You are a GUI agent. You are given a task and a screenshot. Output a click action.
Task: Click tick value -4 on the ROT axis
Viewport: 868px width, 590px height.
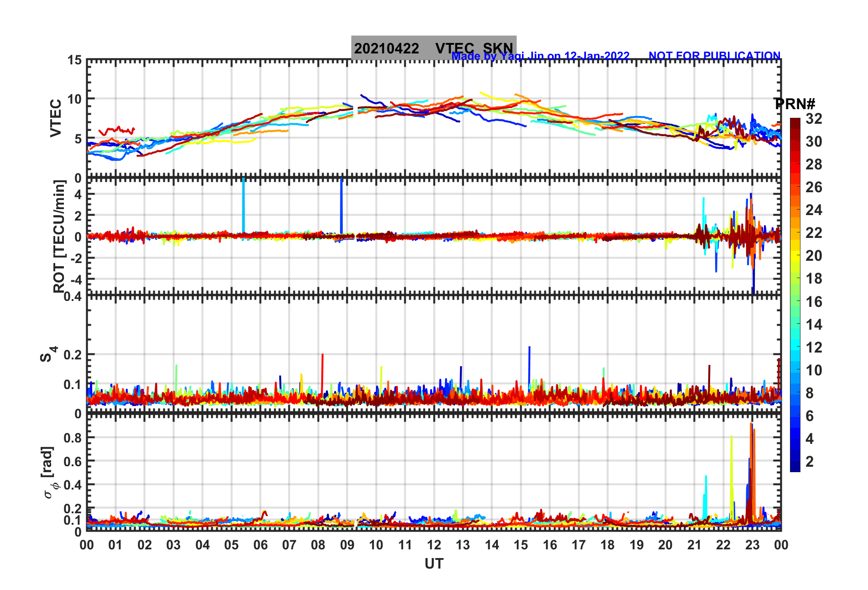click(76, 279)
